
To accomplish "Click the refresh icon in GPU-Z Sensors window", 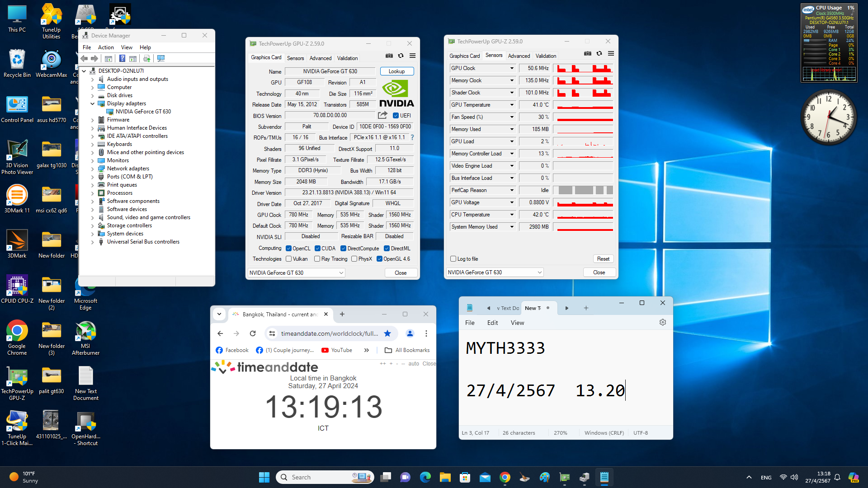I will coord(599,53).
